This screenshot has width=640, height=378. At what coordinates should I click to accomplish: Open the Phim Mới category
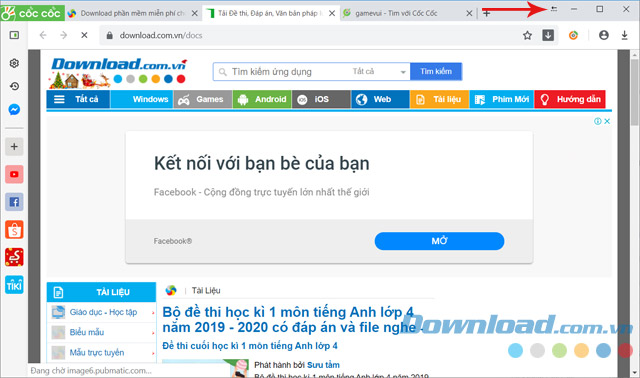(x=502, y=99)
